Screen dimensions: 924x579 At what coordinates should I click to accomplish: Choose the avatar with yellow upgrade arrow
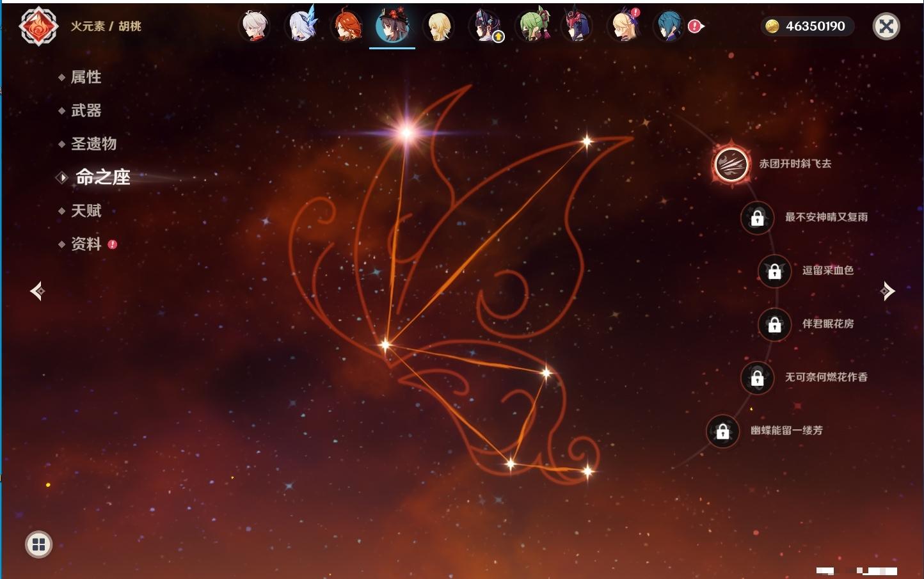[x=486, y=27]
